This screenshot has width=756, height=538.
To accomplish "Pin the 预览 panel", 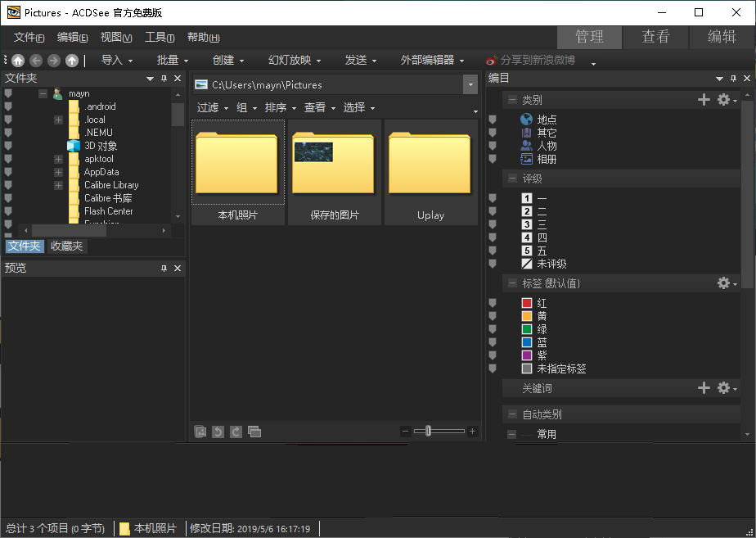I will [164, 269].
